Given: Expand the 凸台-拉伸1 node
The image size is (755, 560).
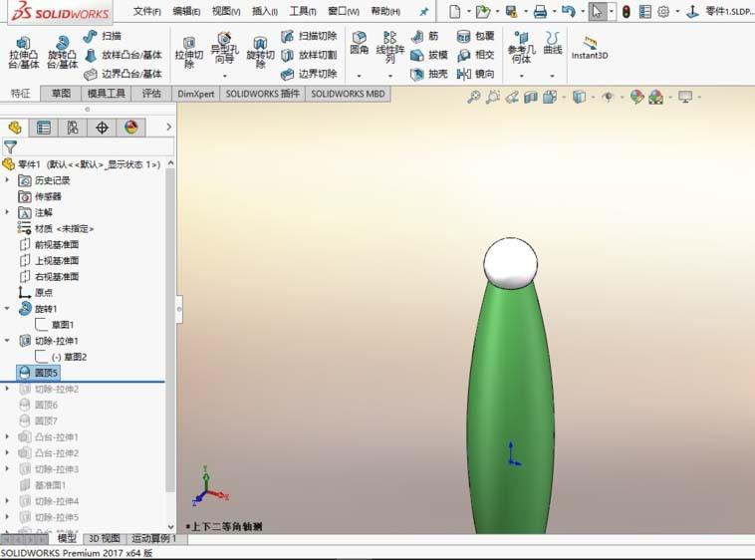Looking at the screenshot, I should [x=7, y=436].
